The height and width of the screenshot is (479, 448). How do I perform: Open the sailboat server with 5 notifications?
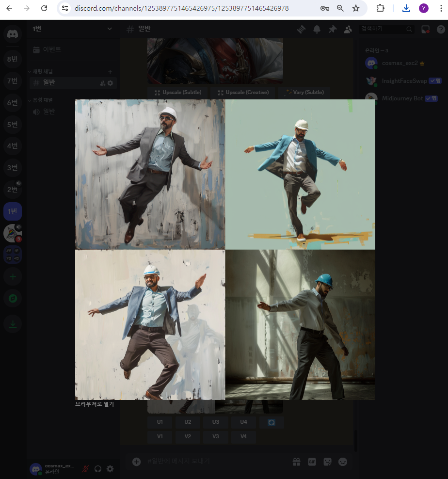13,233
